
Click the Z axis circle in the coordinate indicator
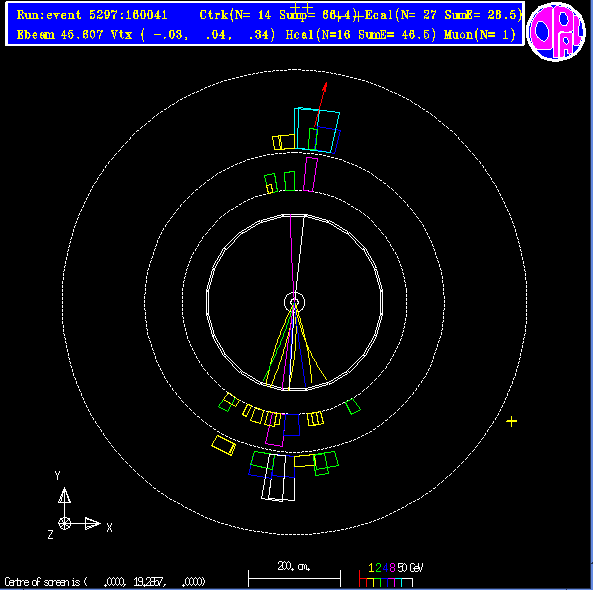tap(64, 523)
